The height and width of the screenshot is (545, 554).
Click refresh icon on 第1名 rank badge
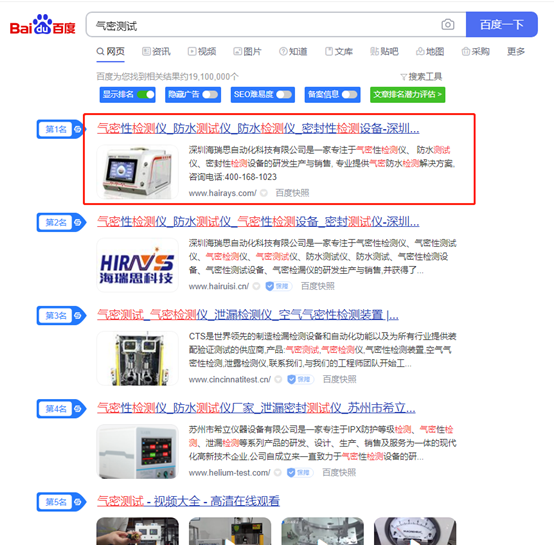click(x=77, y=129)
